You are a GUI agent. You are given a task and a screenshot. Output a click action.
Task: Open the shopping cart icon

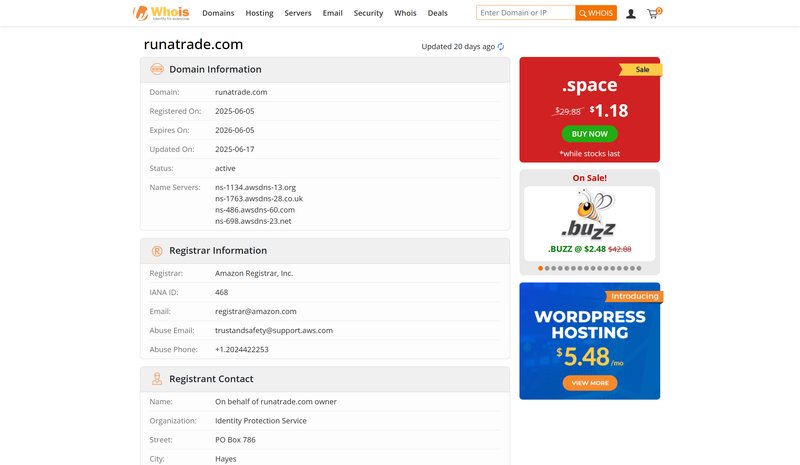(x=654, y=13)
